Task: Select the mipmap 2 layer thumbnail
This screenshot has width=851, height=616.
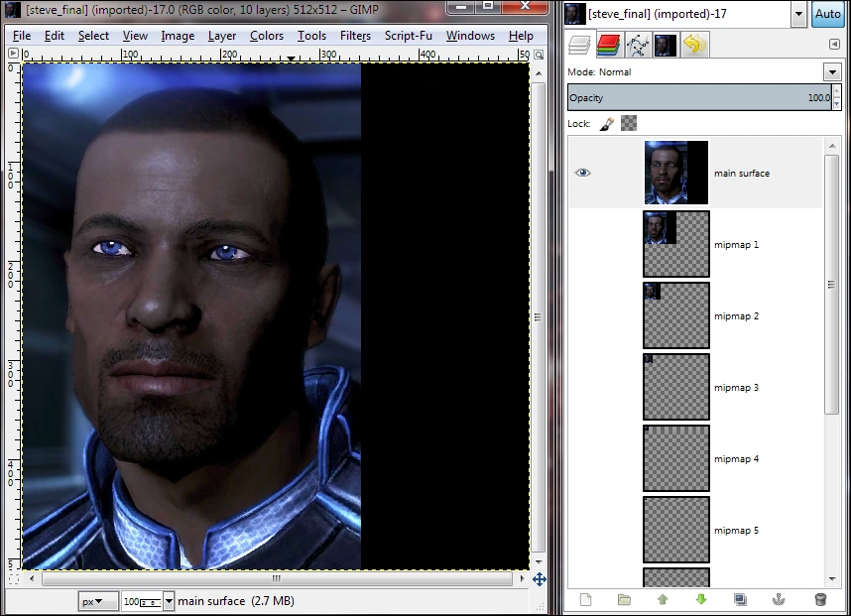Action: point(676,315)
